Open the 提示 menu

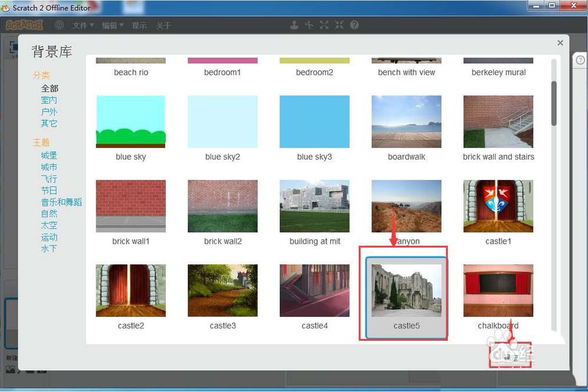pos(139,25)
